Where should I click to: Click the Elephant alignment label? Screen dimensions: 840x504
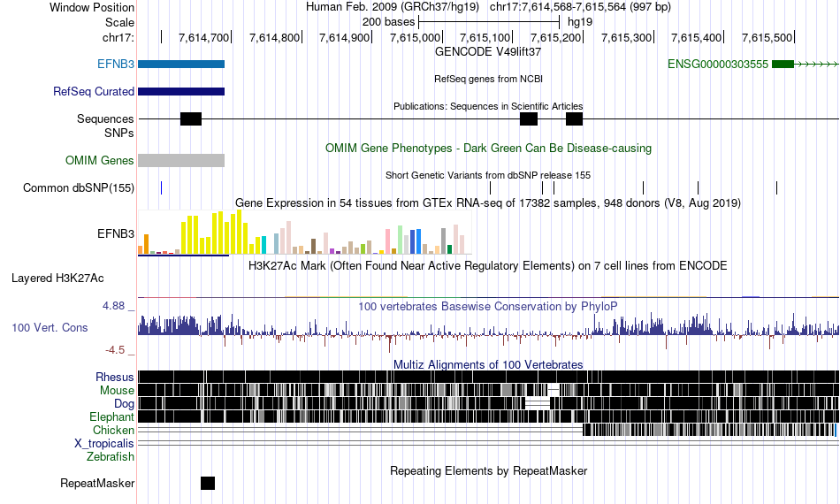click(x=111, y=417)
